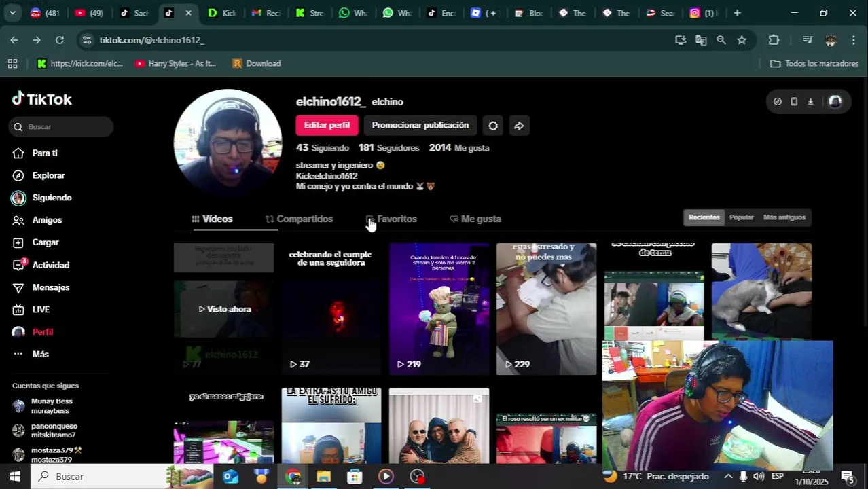Open the account avatar at top right of page
Image resolution: width=868 pixels, height=489 pixels.
[x=835, y=102]
